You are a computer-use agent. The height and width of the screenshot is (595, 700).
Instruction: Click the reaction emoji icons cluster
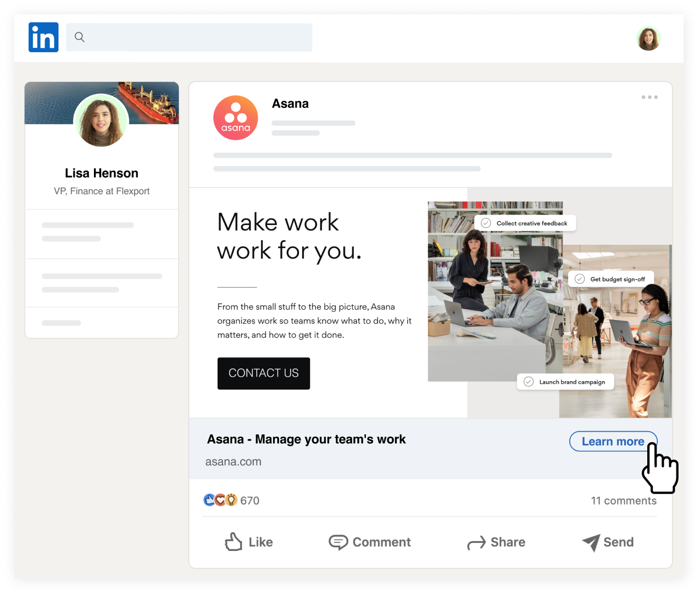pos(220,500)
